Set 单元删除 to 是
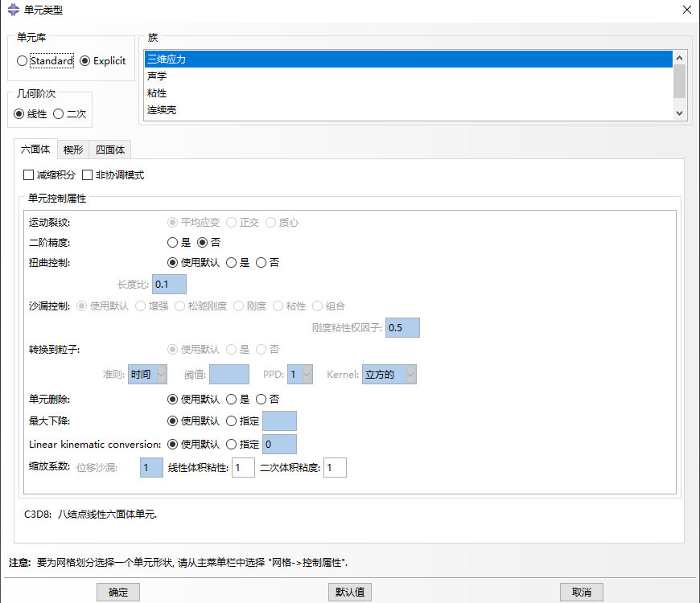The height and width of the screenshot is (603, 700). tap(231, 399)
